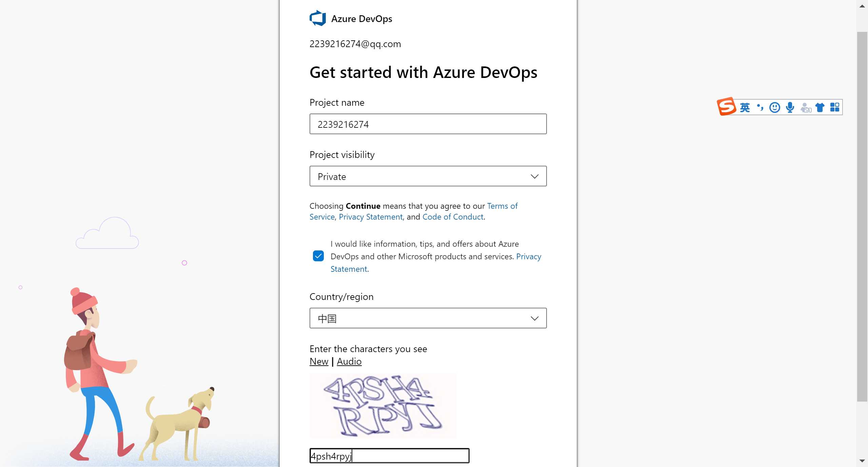This screenshot has width=868, height=467.
Task: Request a New captcha image
Action: [319, 362]
